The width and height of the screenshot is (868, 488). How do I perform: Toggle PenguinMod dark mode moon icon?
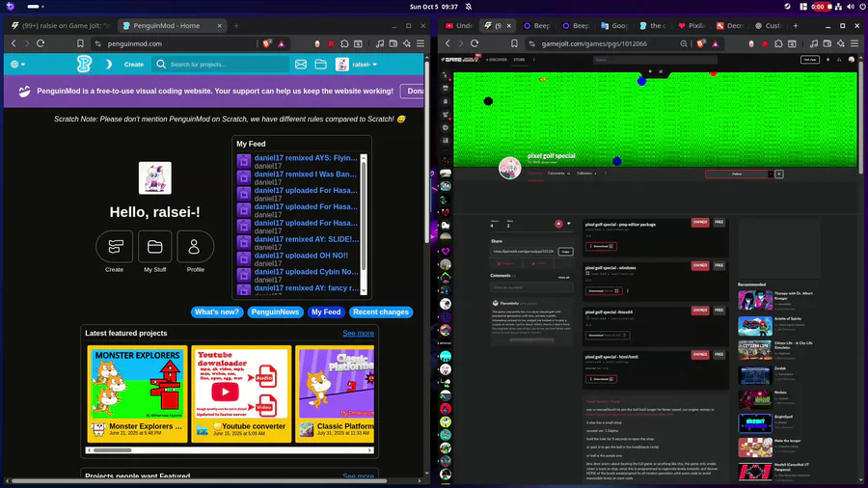point(108,65)
